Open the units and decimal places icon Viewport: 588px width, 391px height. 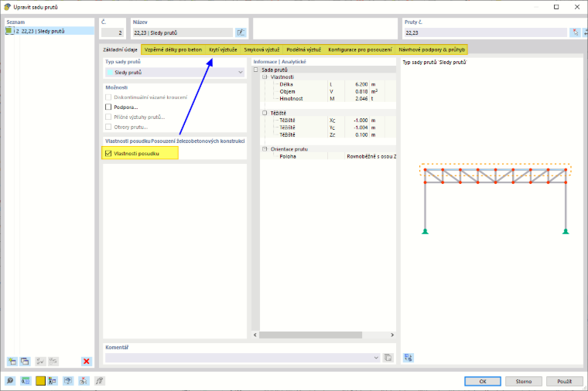tap(26, 381)
